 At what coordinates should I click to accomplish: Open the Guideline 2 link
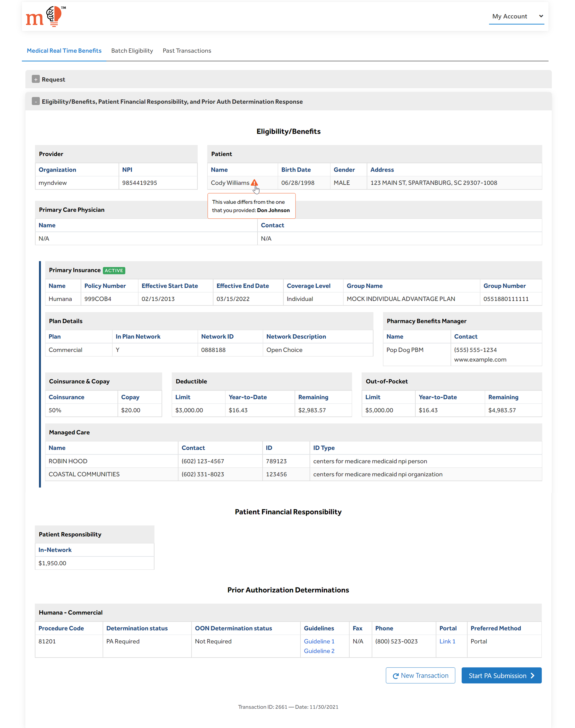tap(319, 651)
